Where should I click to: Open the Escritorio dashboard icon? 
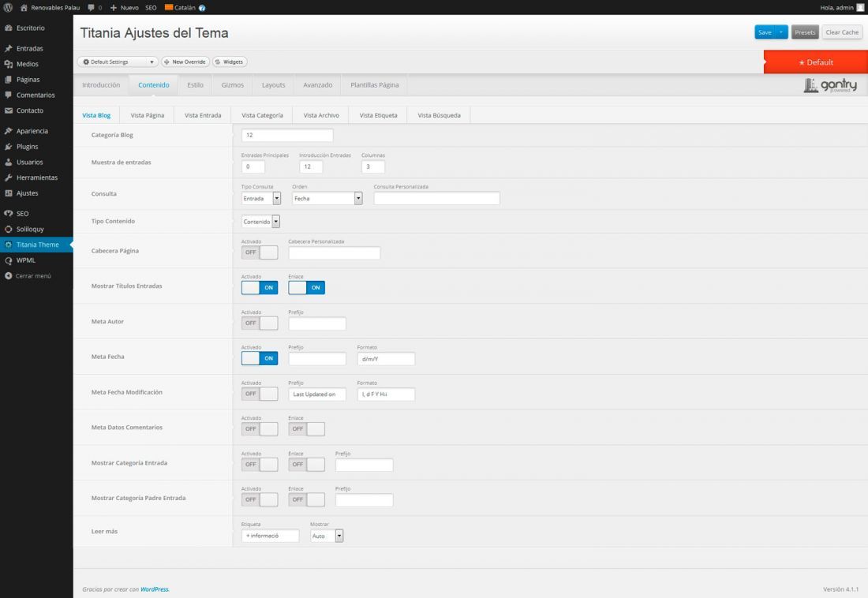pyautogui.click(x=9, y=28)
